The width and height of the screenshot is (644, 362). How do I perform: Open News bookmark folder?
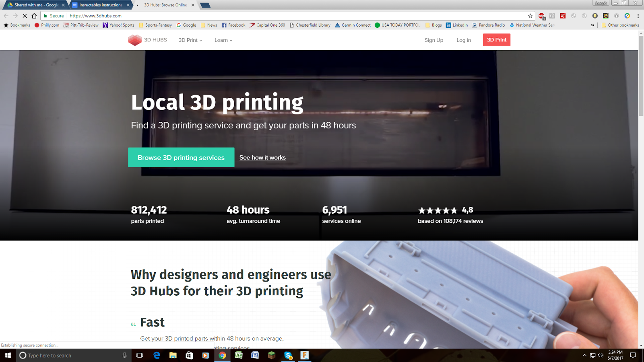point(209,25)
